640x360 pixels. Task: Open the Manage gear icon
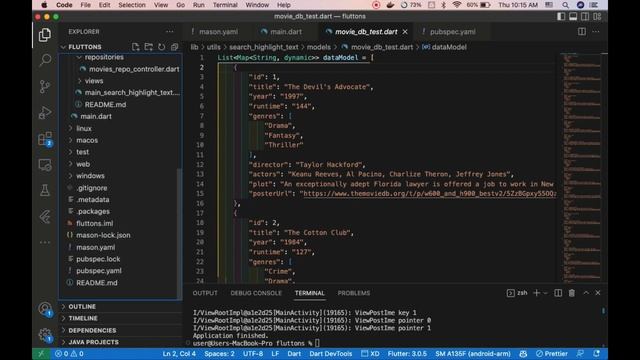pos(45,335)
